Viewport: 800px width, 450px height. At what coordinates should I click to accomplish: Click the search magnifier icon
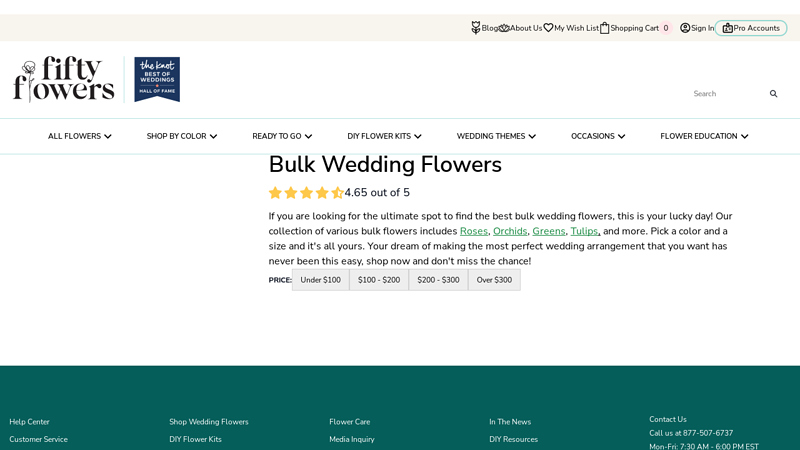[773, 93]
